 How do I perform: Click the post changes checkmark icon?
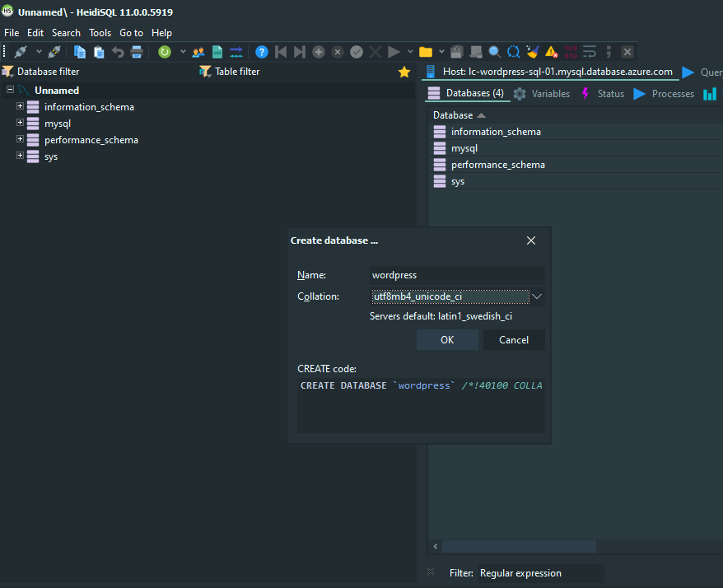[x=357, y=52]
